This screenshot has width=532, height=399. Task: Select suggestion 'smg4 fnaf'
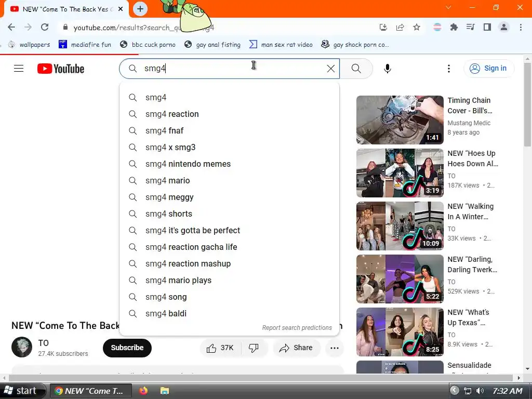tap(229, 130)
